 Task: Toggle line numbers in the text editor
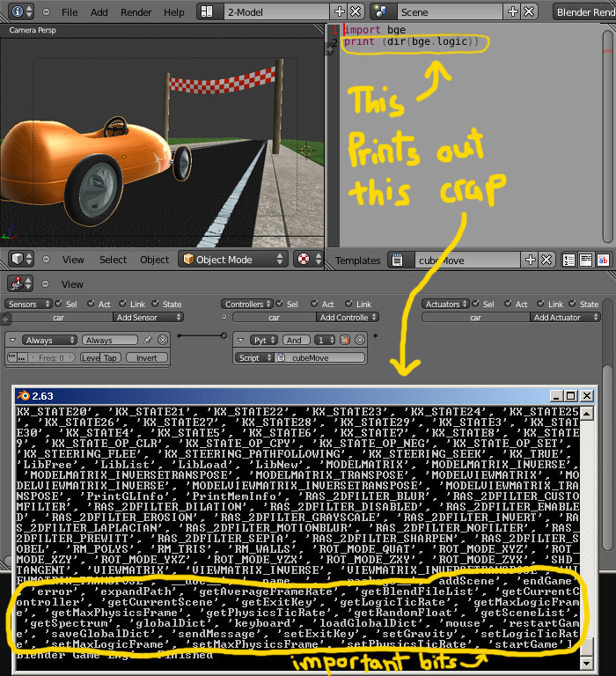click(569, 260)
